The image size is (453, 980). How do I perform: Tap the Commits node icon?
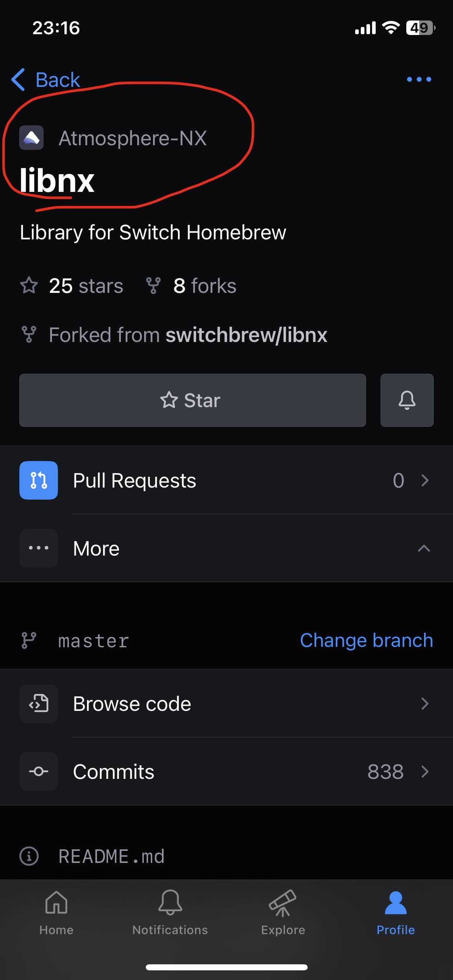[x=39, y=772]
